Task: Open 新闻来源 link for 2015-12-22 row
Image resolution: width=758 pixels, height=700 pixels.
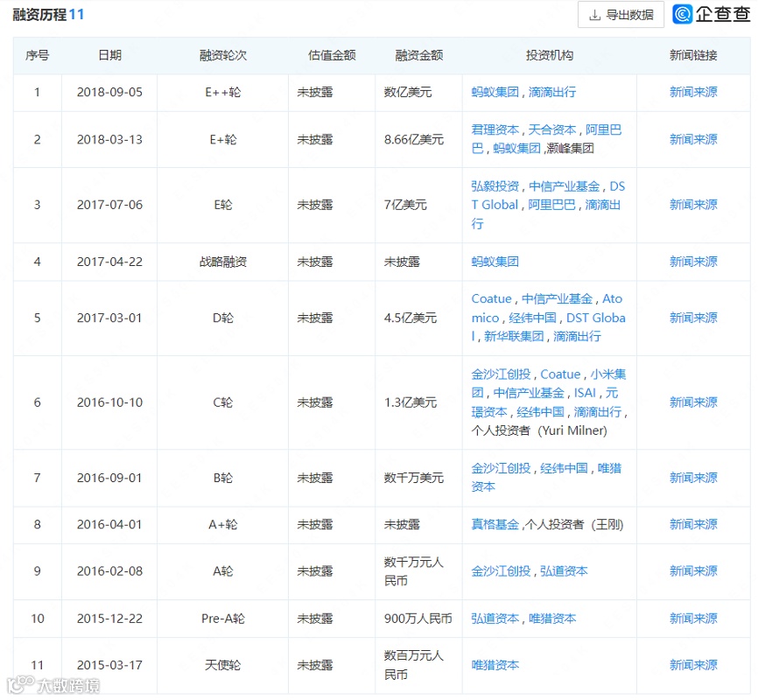Action: click(x=693, y=619)
